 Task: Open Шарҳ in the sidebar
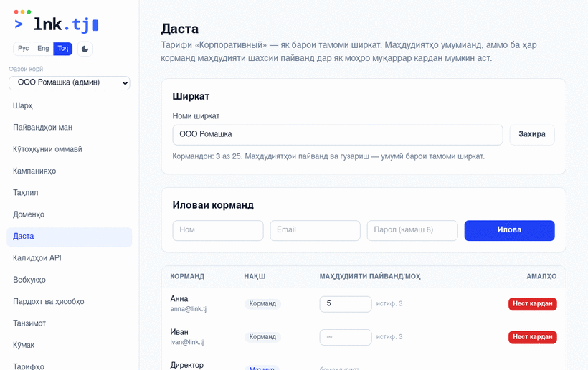[70, 105]
